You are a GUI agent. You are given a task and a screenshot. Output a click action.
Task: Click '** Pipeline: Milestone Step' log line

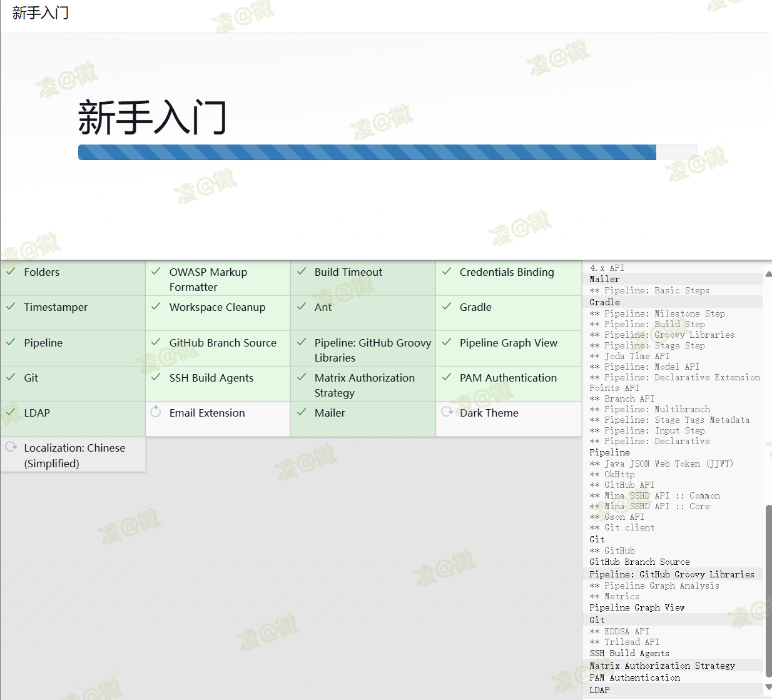657,313
